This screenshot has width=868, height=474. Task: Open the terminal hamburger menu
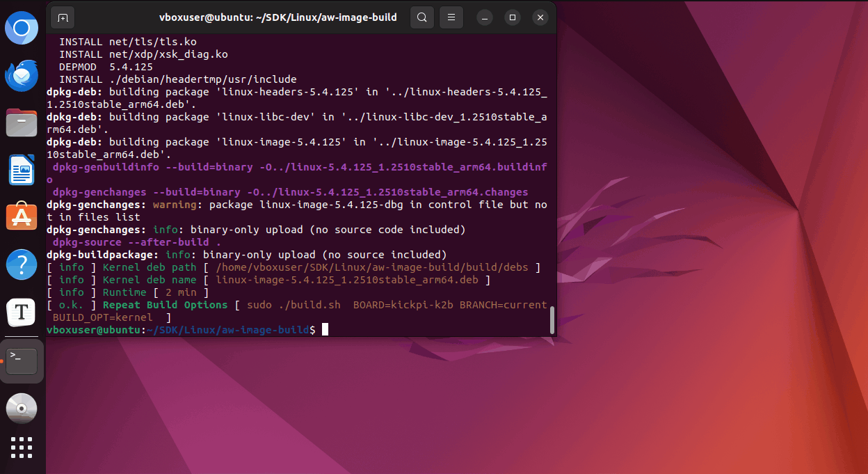[x=451, y=17]
